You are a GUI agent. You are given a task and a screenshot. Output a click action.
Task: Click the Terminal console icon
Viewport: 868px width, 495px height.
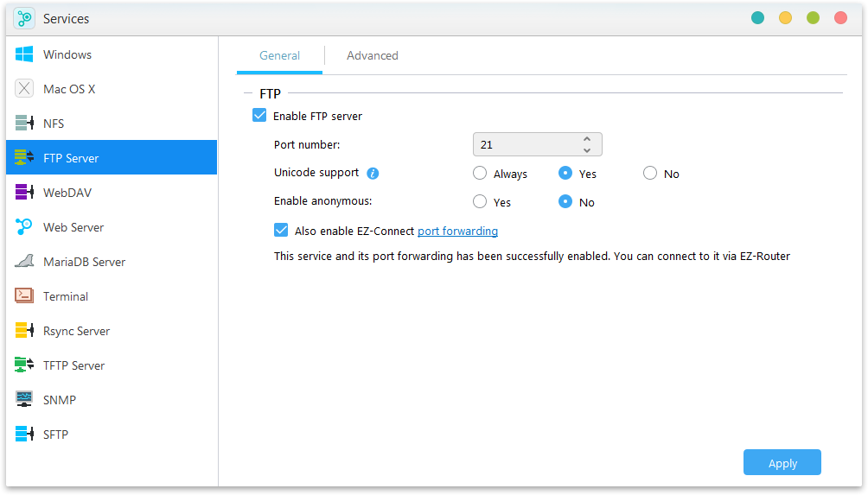pyautogui.click(x=24, y=296)
